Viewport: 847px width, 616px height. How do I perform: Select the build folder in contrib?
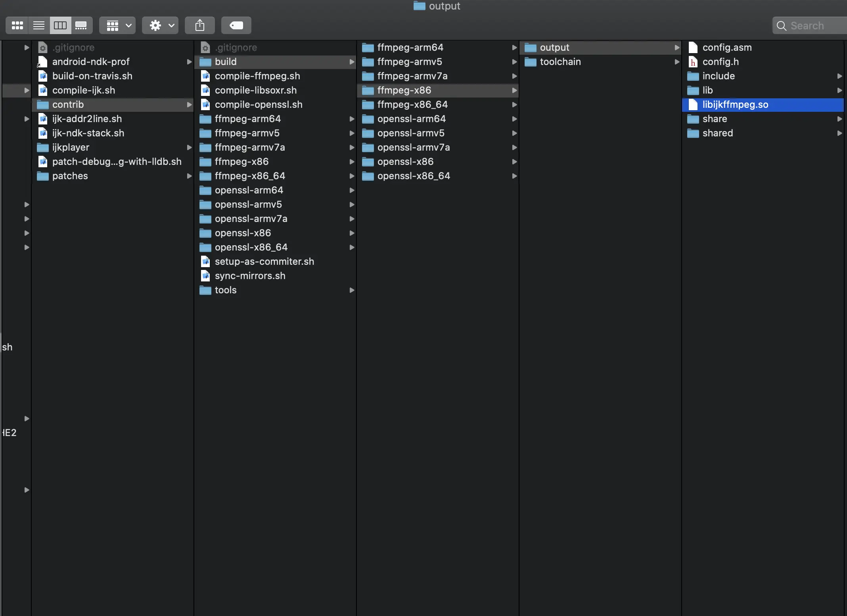pos(275,62)
